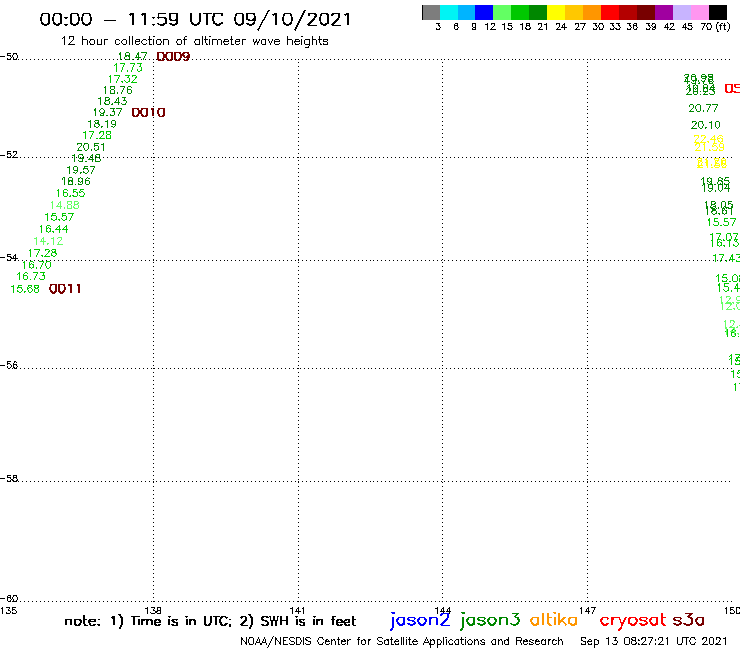This screenshot has height=650, width=740.
Task: Click the black swatch at the legend's end
Action: tap(717, 12)
